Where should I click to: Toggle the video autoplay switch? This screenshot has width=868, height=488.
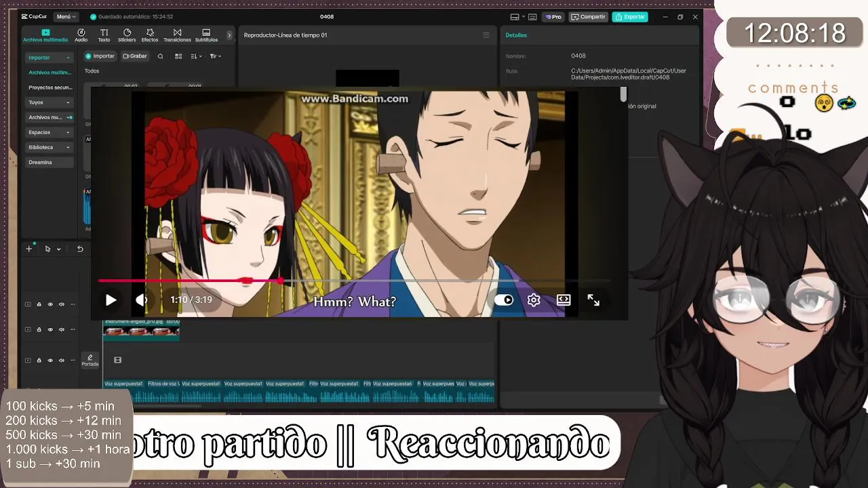504,300
